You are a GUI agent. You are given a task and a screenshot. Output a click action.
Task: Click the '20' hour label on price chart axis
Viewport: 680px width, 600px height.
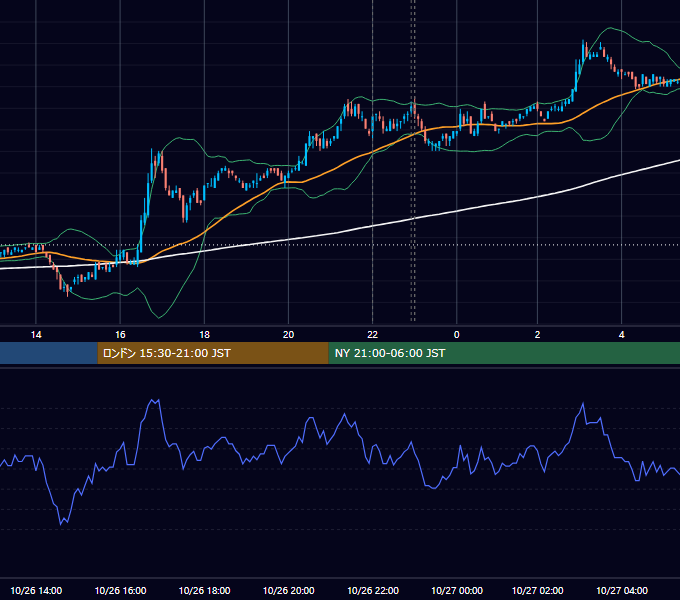pyautogui.click(x=288, y=335)
